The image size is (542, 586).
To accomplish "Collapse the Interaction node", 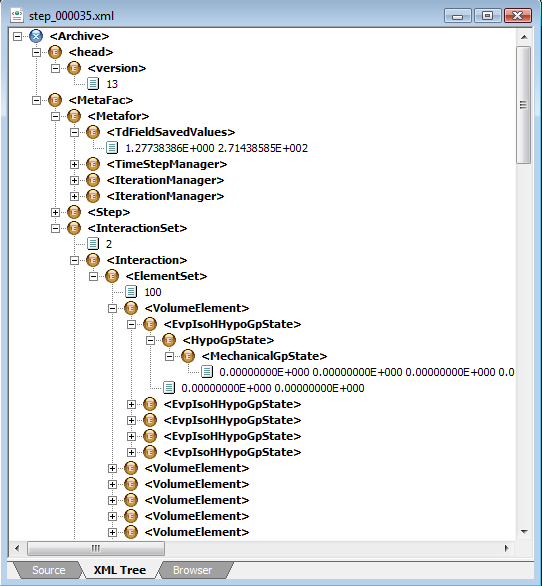I will [x=74, y=260].
